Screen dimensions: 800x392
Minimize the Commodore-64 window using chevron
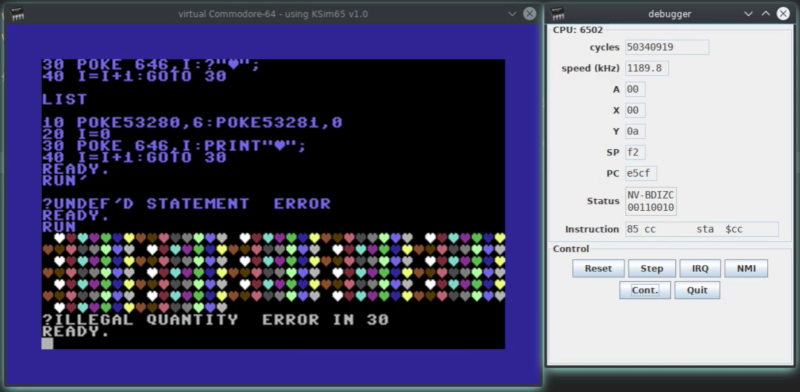[x=513, y=14]
